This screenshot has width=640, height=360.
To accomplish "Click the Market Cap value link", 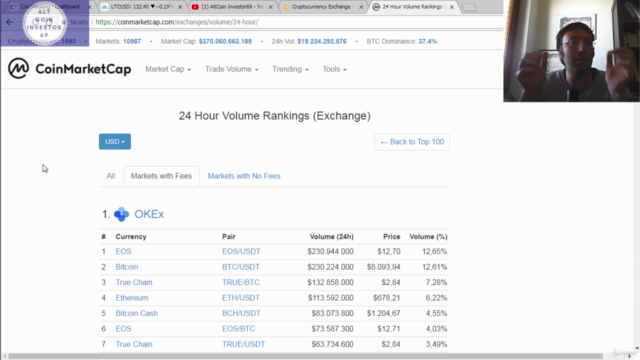I will click(x=225, y=41).
